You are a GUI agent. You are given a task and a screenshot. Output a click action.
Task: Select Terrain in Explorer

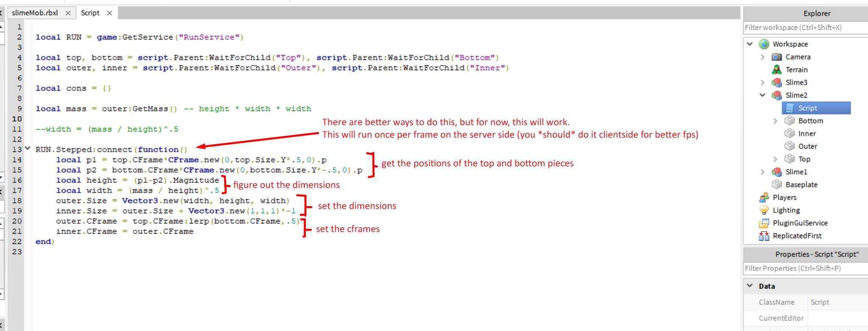click(796, 70)
